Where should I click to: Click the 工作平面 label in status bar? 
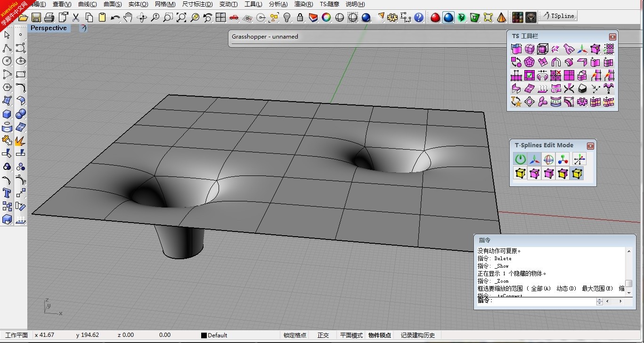click(16, 335)
